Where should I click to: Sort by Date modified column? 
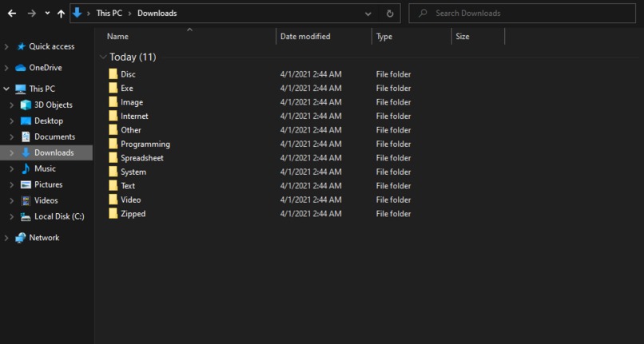[x=305, y=37]
